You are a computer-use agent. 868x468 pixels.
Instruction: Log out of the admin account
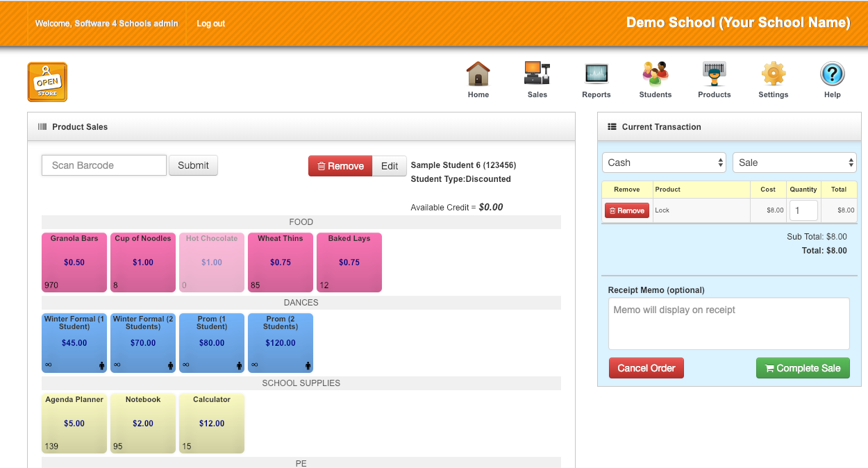tap(210, 23)
